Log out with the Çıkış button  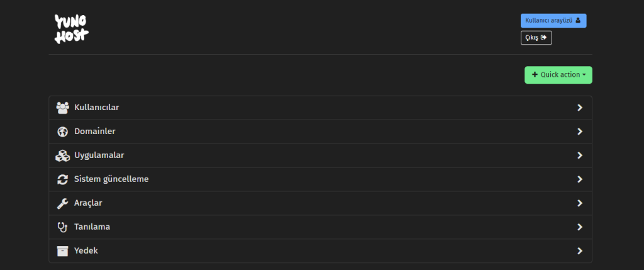536,37
